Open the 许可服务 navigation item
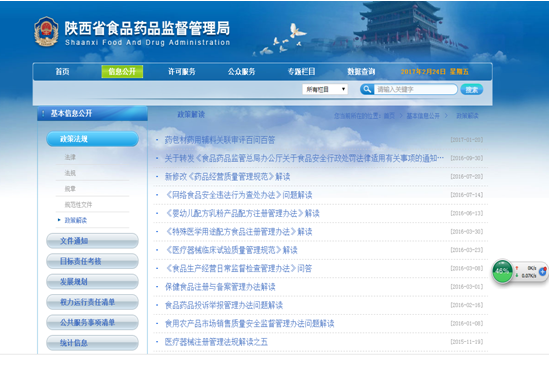The width and height of the screenshot is (549, 378). 182,72
